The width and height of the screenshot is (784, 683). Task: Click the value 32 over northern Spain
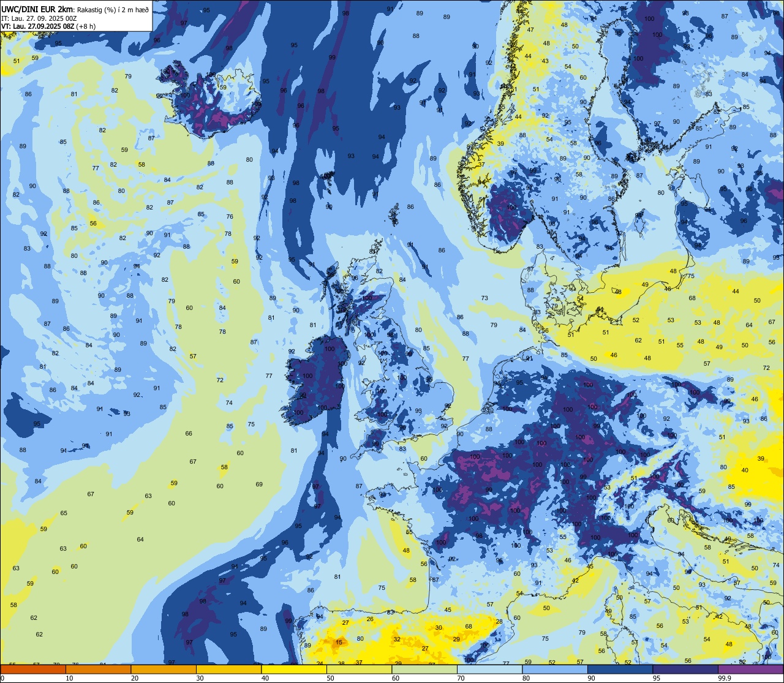coord(397,639)
